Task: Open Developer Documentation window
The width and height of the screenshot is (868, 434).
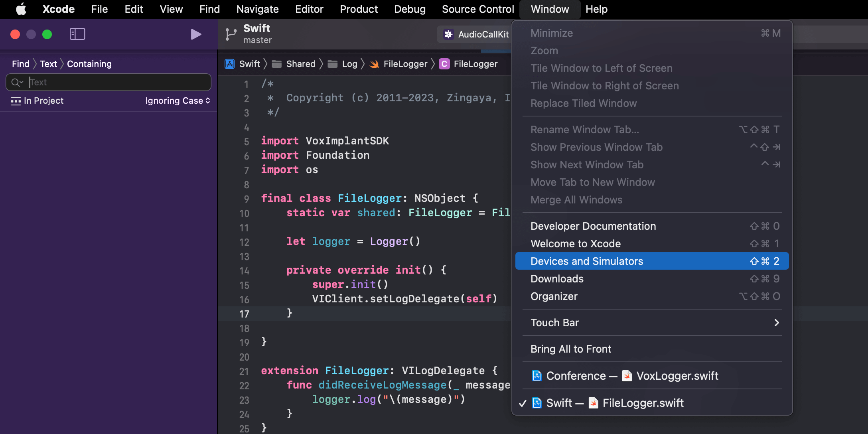Action: click(593, 226)
